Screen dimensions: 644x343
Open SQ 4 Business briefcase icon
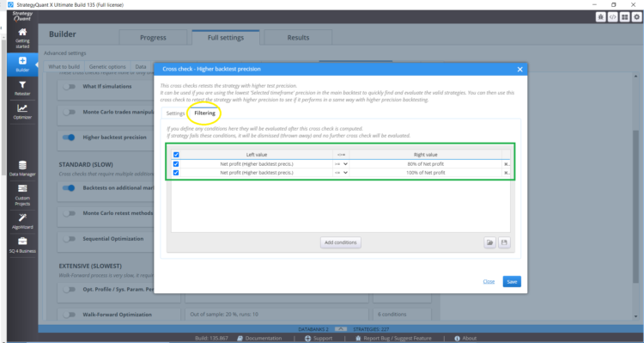coord(22,242)
